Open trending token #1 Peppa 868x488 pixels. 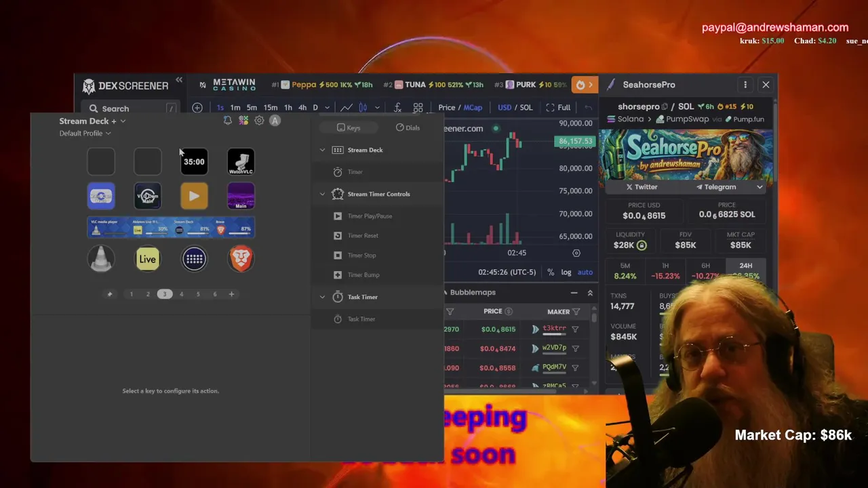322,85
